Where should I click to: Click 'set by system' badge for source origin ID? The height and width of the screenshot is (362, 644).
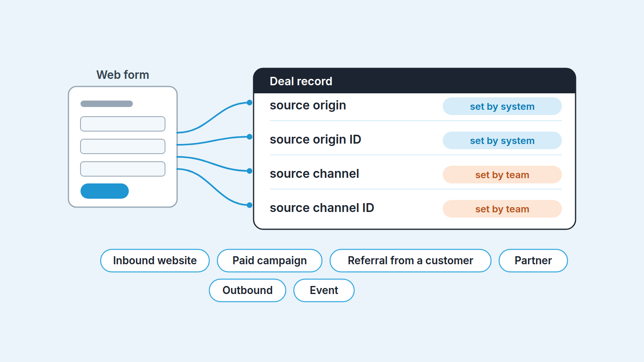pos(502,140)
